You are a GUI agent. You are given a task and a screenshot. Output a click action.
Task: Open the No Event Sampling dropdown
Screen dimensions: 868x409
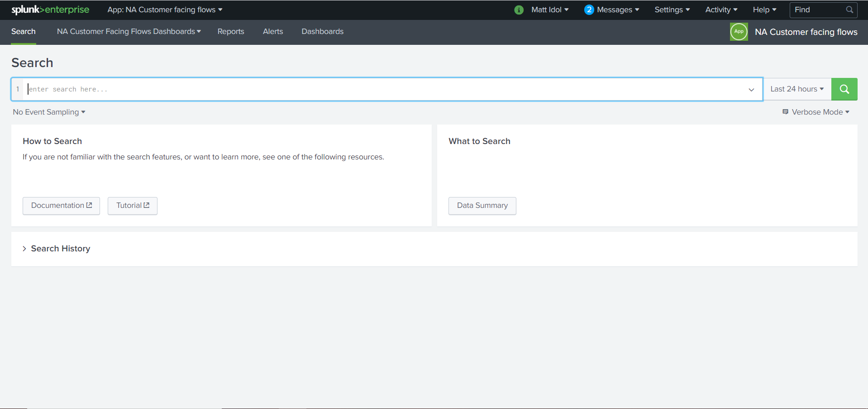[x=49, y=112]
